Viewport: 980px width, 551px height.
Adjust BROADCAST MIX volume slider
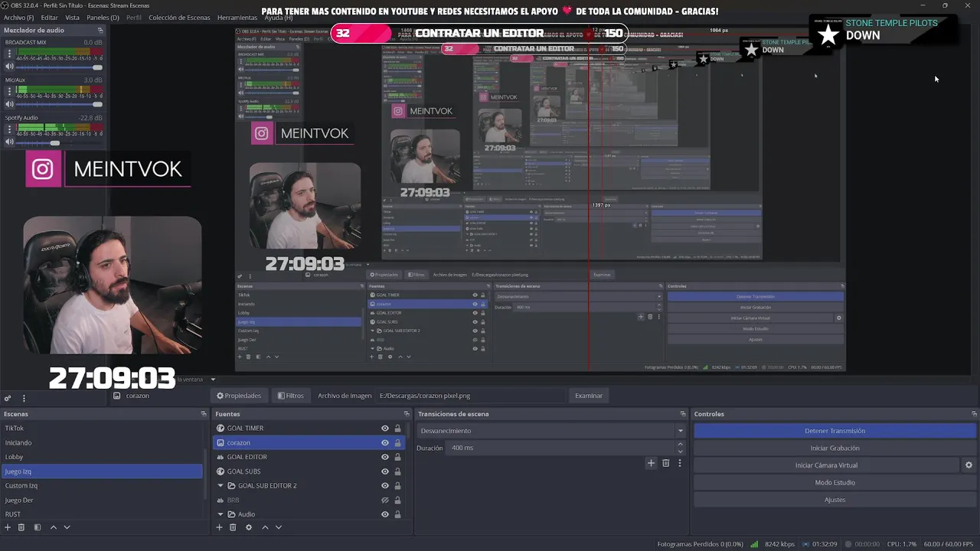[x=60, y=67]
